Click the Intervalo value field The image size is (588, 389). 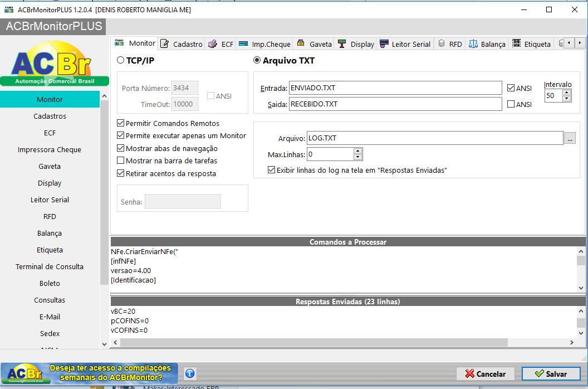554,96
